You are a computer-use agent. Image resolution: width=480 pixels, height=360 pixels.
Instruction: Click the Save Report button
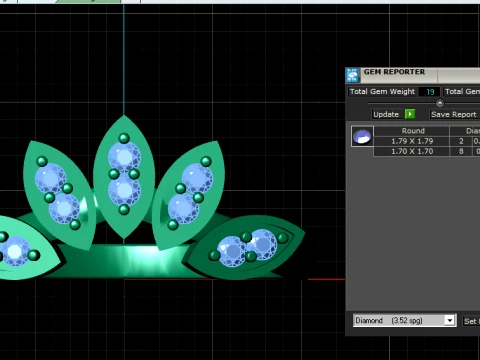454,114
